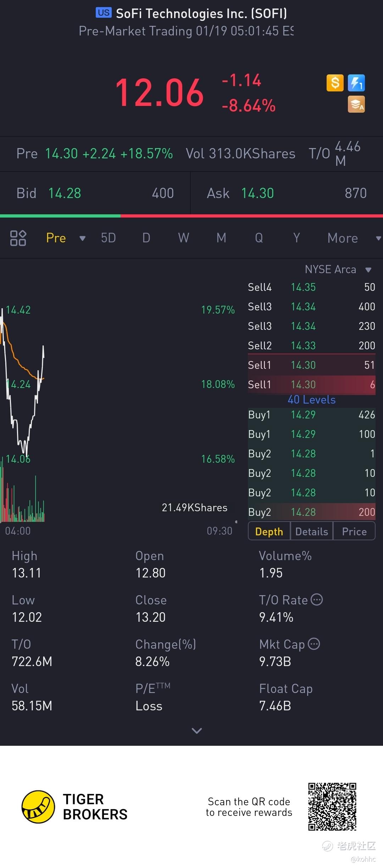The image size is (383, 868).
Task: Select the Buy1 row with 100 shares
Action: pyautogui.click(x=312, y=434)
